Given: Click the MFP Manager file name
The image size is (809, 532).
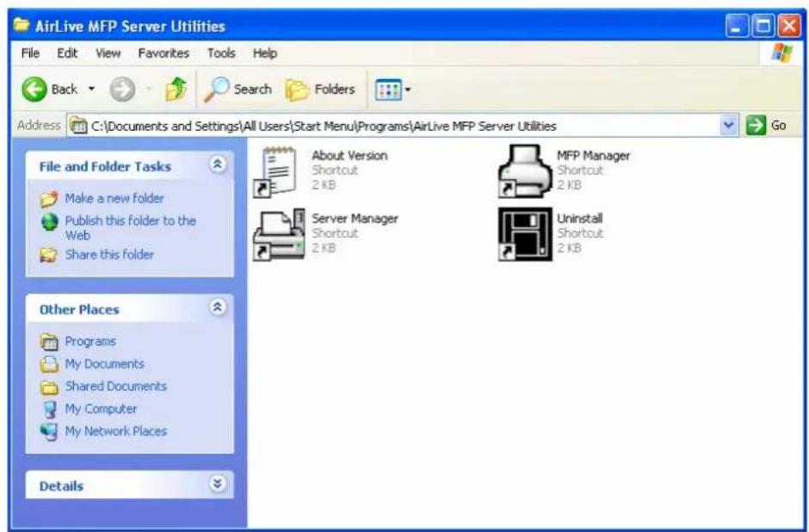Looking at the screenshot, I should pos(593,155).
